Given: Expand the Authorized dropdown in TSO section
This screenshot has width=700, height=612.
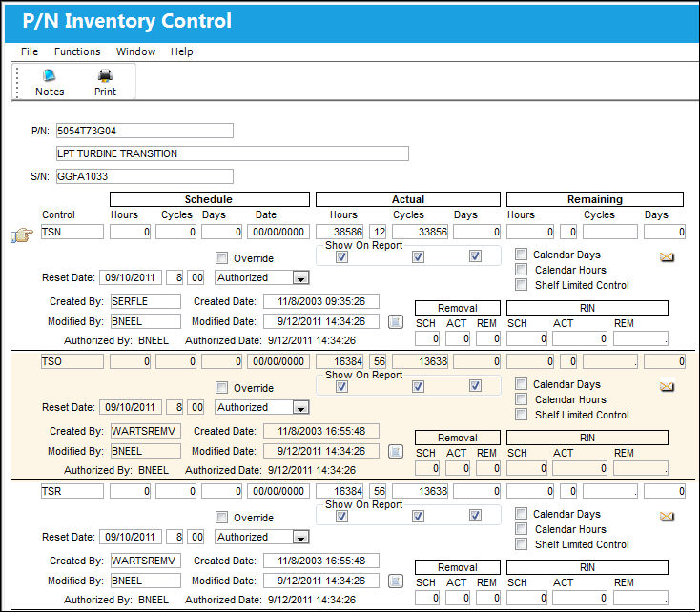Looking at the screenshot, I should [301, 408].
